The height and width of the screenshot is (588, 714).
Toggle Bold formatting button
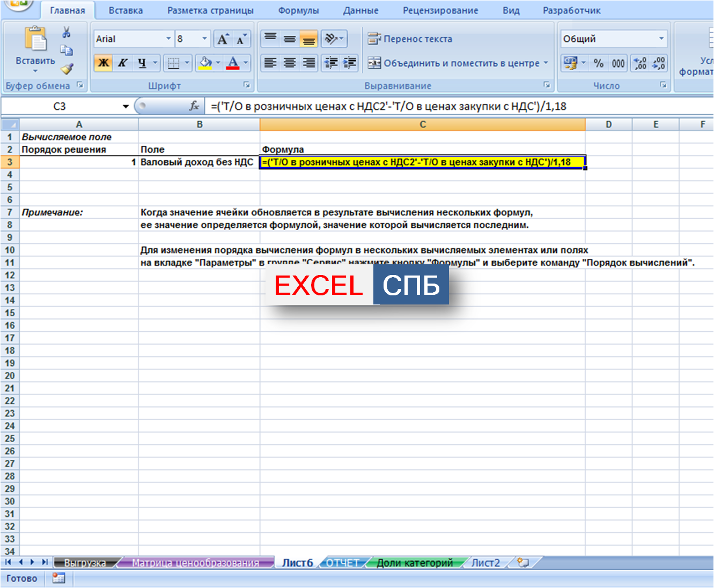103,63
